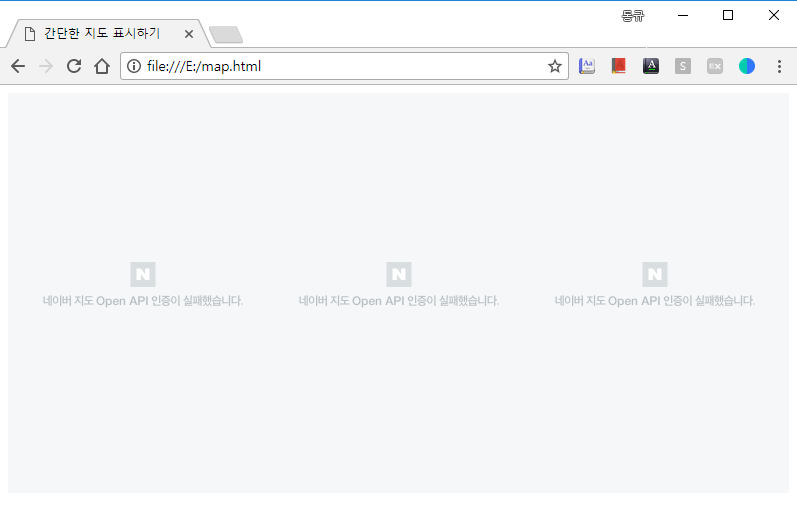Click the middle 네이버 지도 Open API 인증이 실패했습니다. message
This screenshot has width=797, height=523.
click(x=399, y=301)
